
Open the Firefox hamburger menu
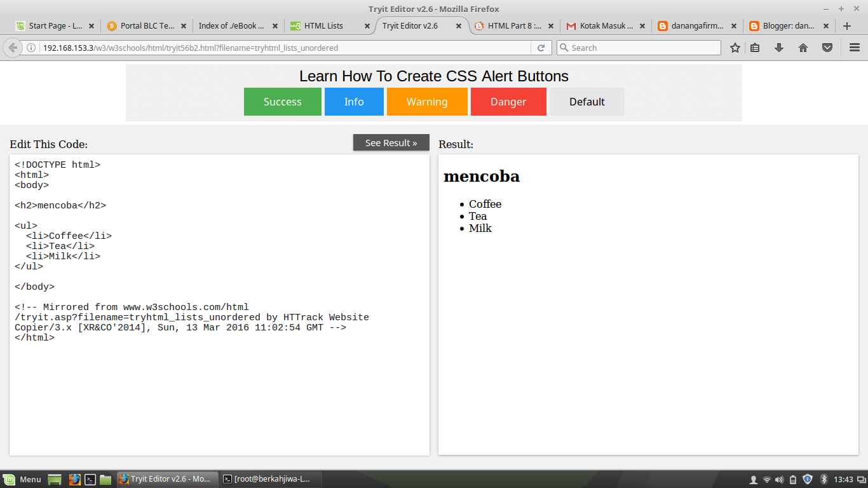pos(855,47)
